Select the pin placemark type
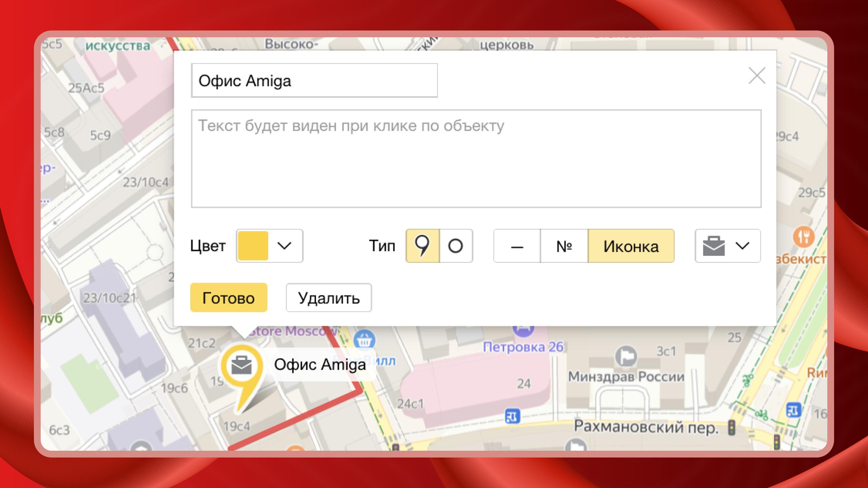This screenshot has width=868, height=488. (x=422, y=246)
